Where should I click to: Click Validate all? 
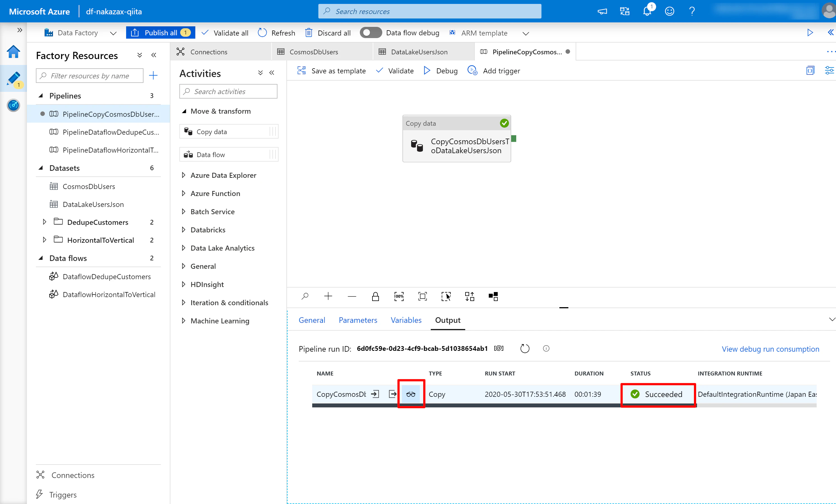(x=225, y=33)
